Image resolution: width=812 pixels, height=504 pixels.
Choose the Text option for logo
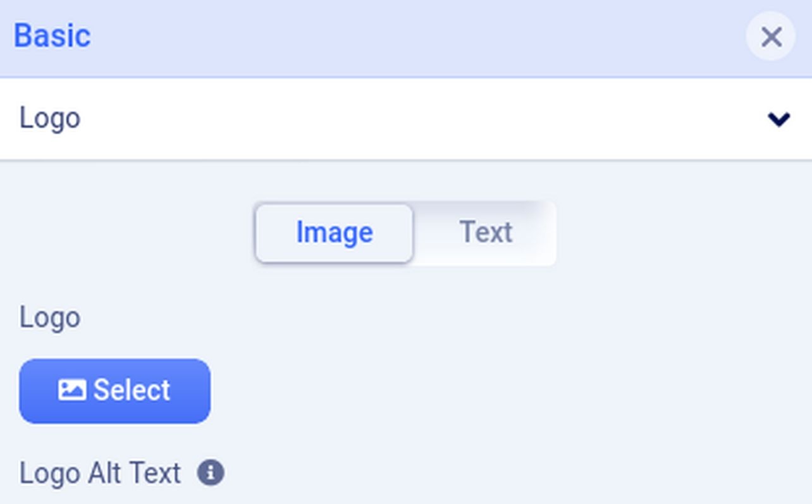(485, 233)
